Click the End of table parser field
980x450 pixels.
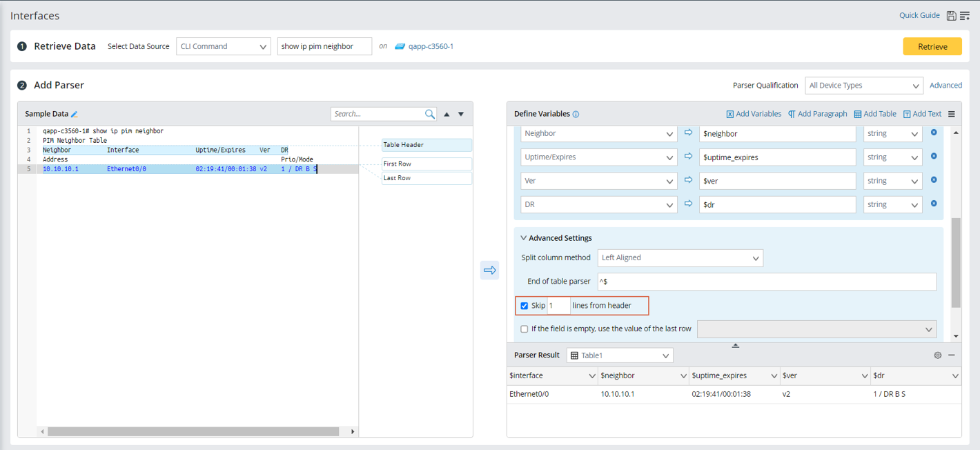(766, 282)
